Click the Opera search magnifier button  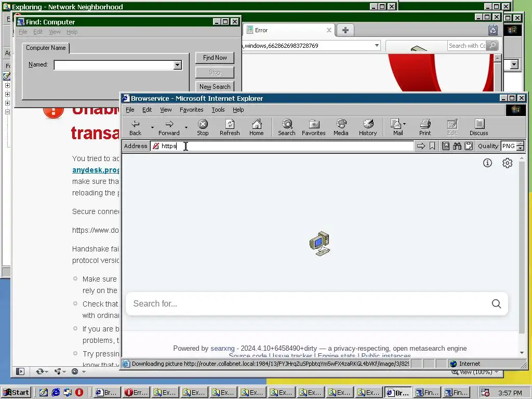point(493,46)
